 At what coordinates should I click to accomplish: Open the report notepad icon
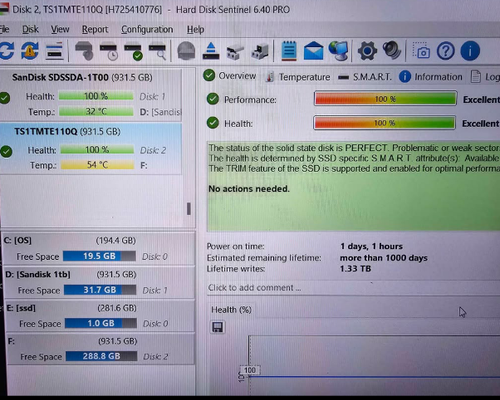[289, 51]
